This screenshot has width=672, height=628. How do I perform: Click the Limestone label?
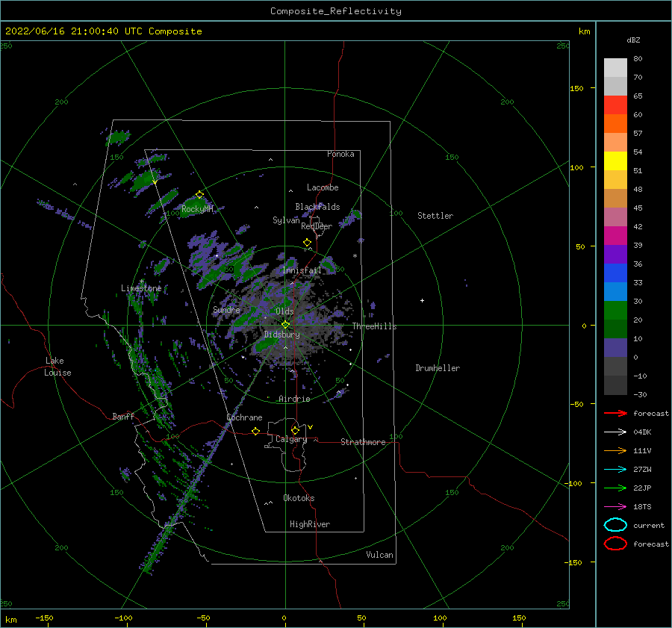141,288
